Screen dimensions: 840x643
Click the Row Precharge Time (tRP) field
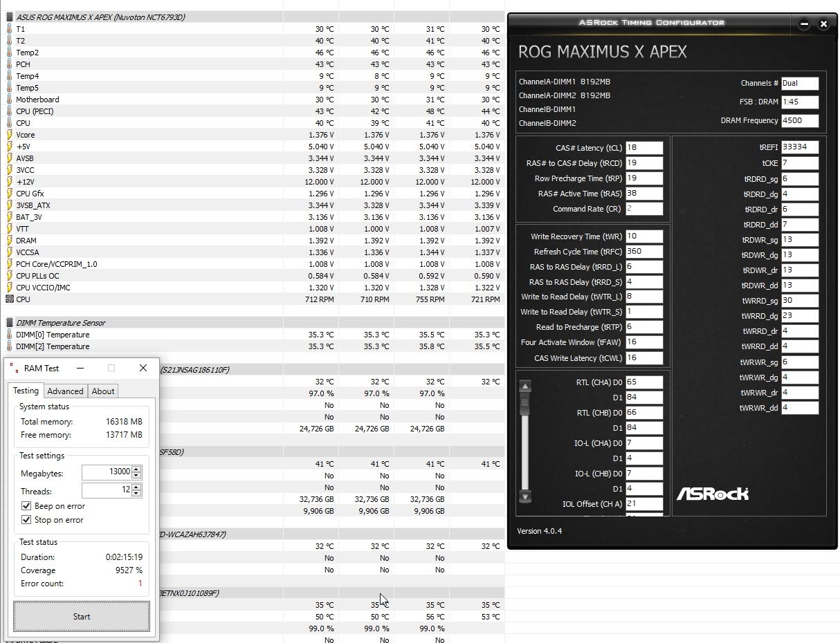[x=644, y=178]
